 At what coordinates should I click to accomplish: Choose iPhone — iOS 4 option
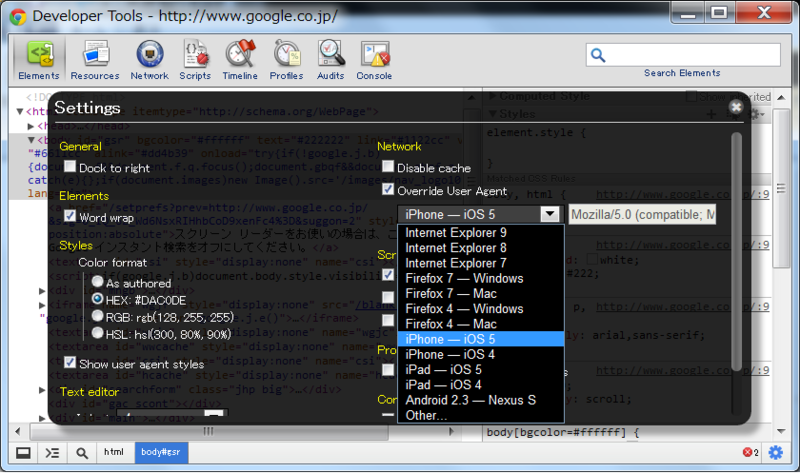(x=481, y=355)
